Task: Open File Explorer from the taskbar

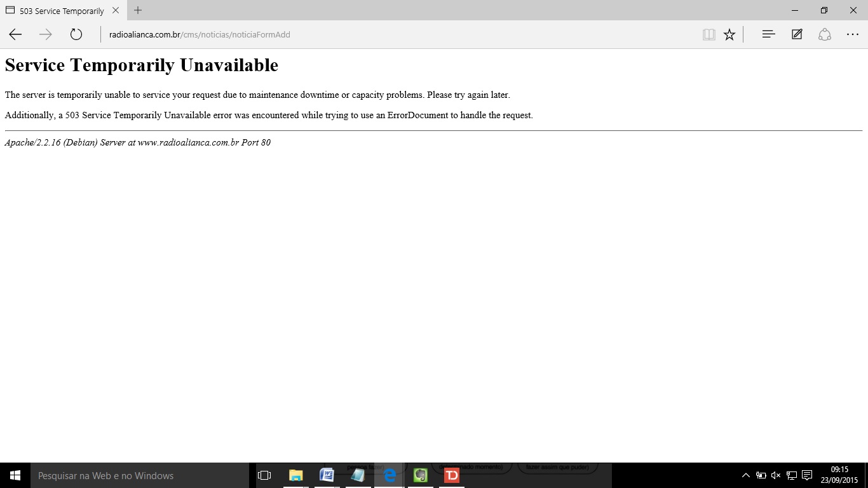Action: pos(295,475)
